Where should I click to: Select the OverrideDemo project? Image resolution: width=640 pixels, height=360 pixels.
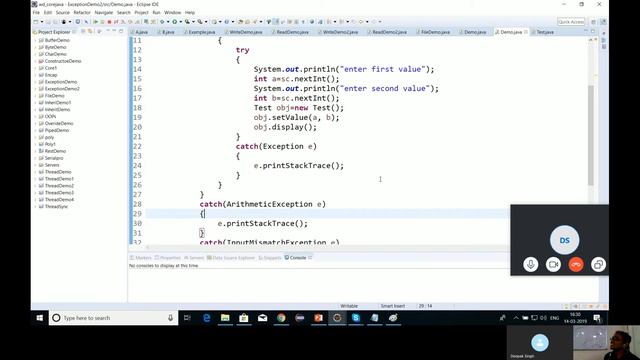pyautogui.click(x=59, y=123)
